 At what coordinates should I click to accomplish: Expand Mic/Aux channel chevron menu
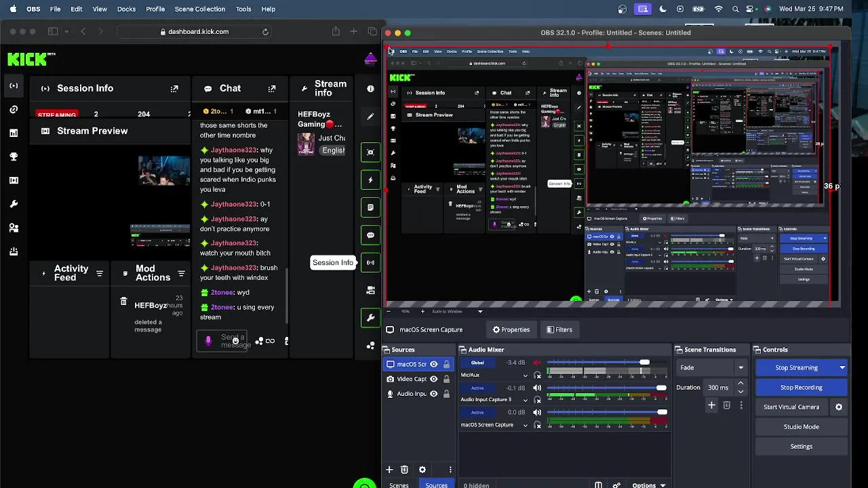click(x=525, y=375)
